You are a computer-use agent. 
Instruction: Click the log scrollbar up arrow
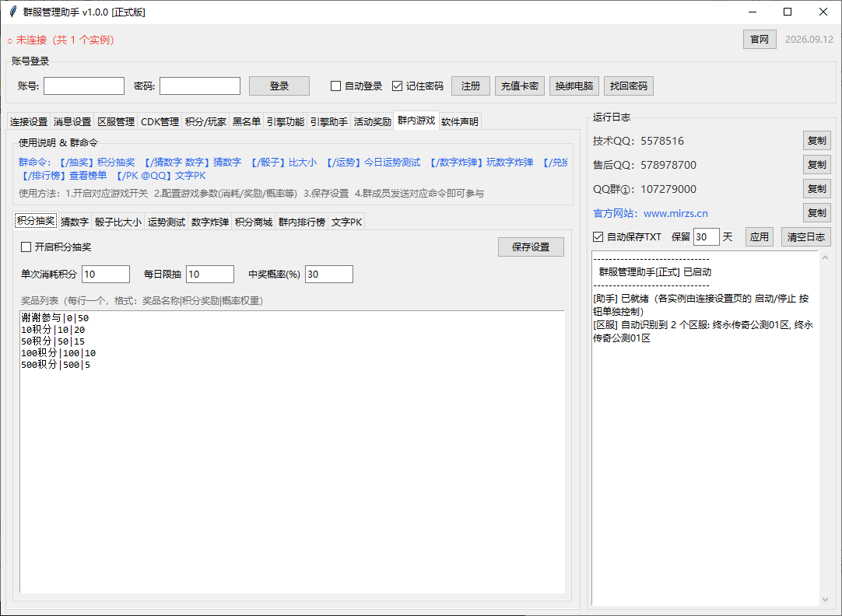coord(825,258)
